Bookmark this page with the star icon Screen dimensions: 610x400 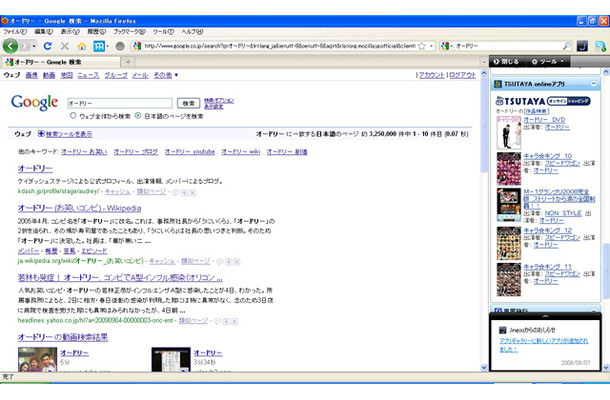click(x=422, y=46)
